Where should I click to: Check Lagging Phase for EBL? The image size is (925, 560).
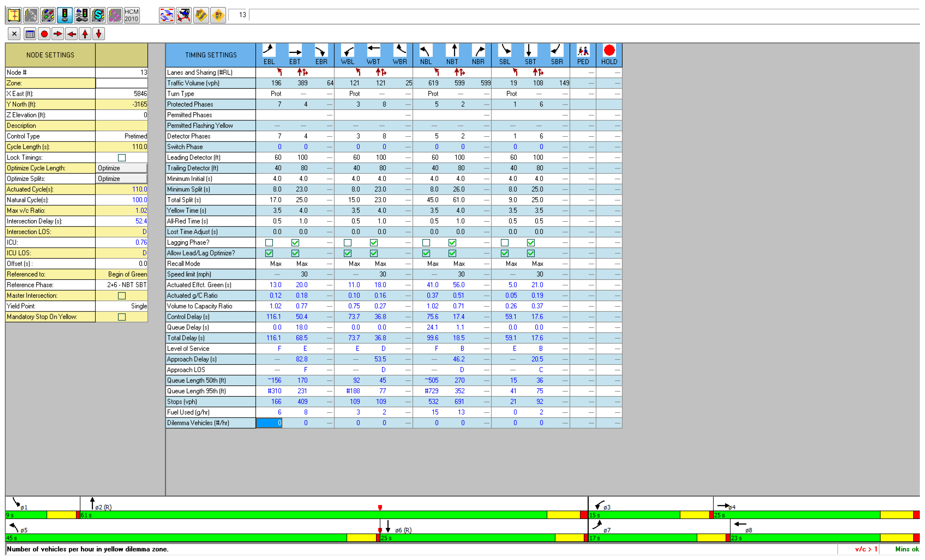click(269, 243)
